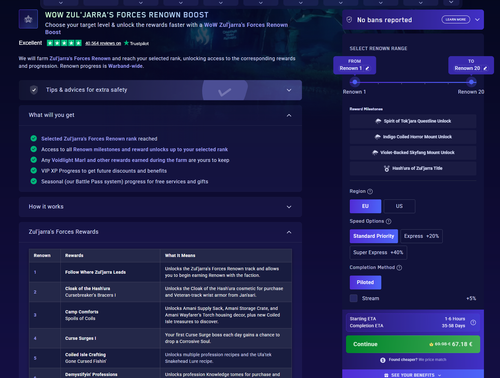The image size is (500, 378).
Task: Click the green check next to VIP XP Progress
Action: click(34, 170)
